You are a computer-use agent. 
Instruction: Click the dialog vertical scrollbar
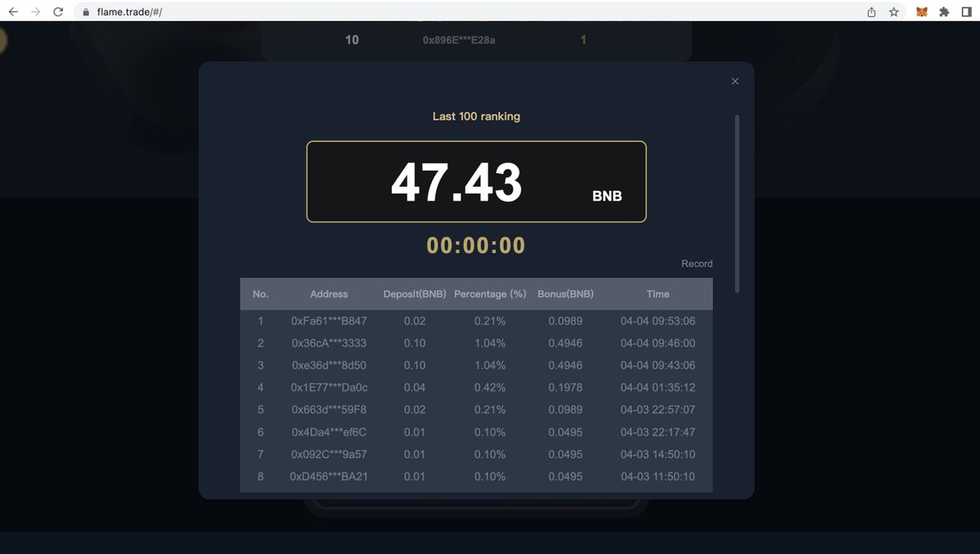click(x=737, y=203)
